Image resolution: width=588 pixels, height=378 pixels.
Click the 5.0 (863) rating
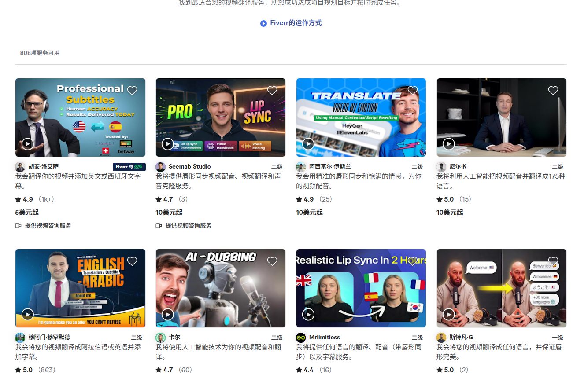click(35, 370)
